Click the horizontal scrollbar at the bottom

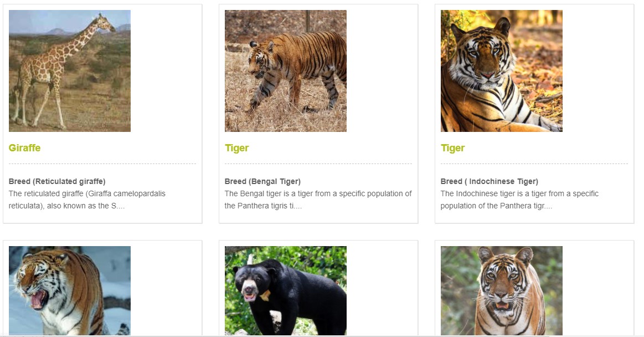[321, 335]
